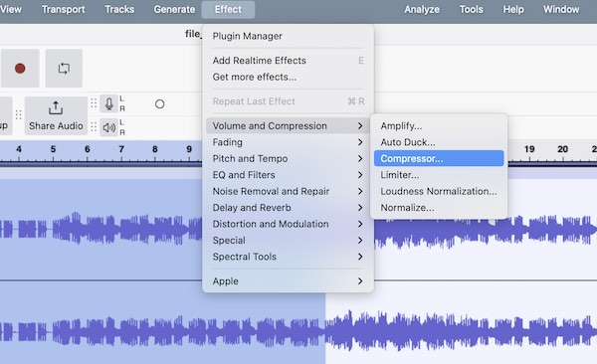
Task: Expand Noise Removal and Repair submenu
Action: tap(288, 191)
